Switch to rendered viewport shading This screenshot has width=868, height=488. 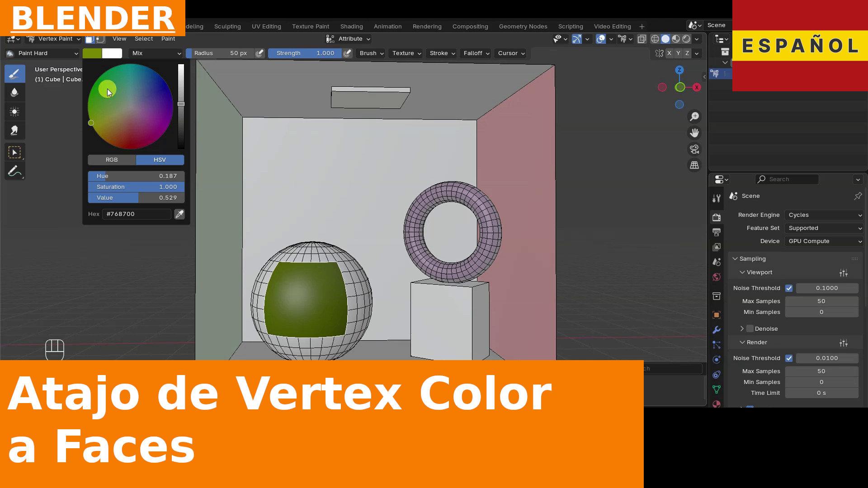(686, 39)
